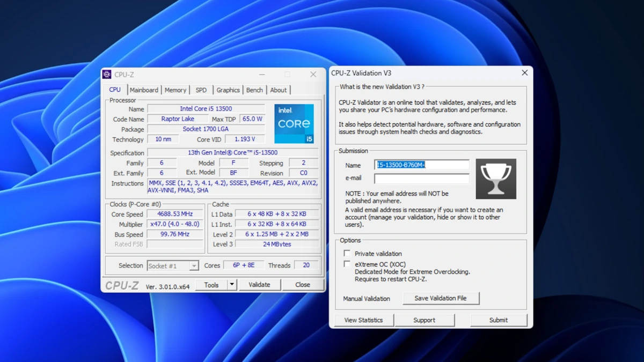Click the Instructions list text
This screenshot has height=362, width=644.
233,186
